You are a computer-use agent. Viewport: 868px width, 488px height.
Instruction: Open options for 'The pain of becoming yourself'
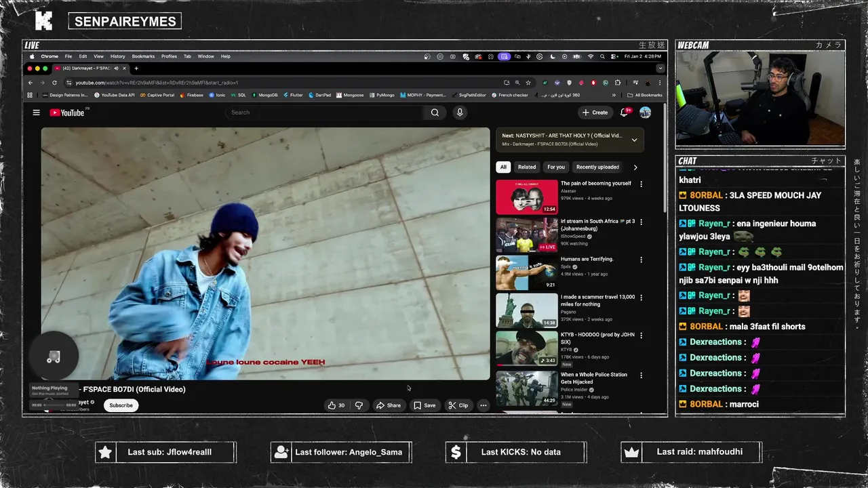641,184
